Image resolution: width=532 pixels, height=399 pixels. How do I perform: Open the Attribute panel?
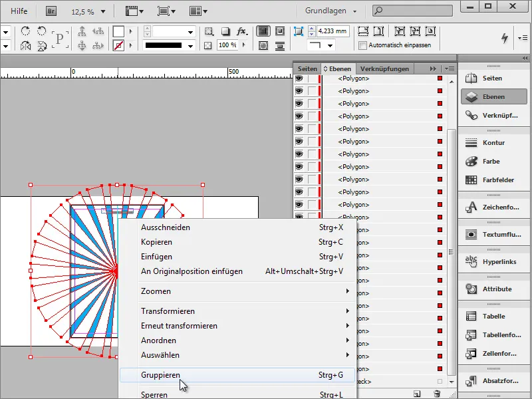click(493, 289)
